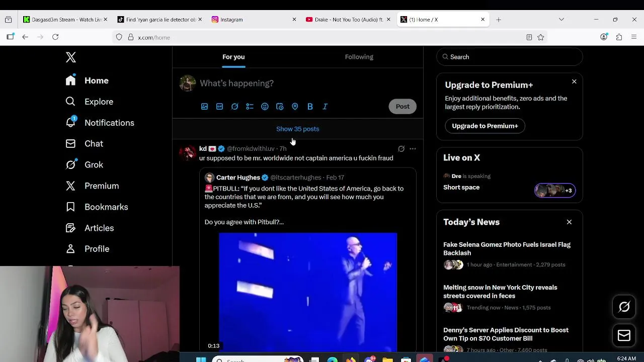Viewport: 644px width, 362px height.
Task: Toggle bold text formatting in composer
Action: click(310, 107)
